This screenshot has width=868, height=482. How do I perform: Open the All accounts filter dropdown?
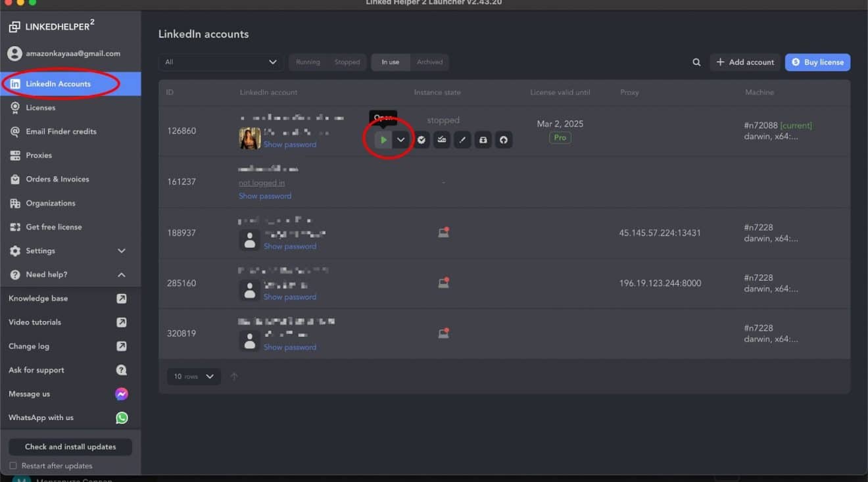tap(220, 62)
